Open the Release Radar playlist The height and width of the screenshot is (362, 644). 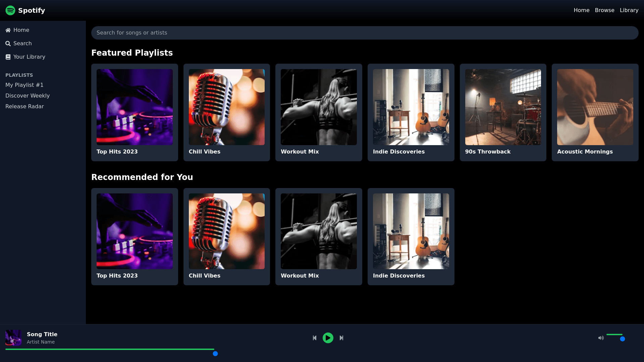[x=24, y=107]
